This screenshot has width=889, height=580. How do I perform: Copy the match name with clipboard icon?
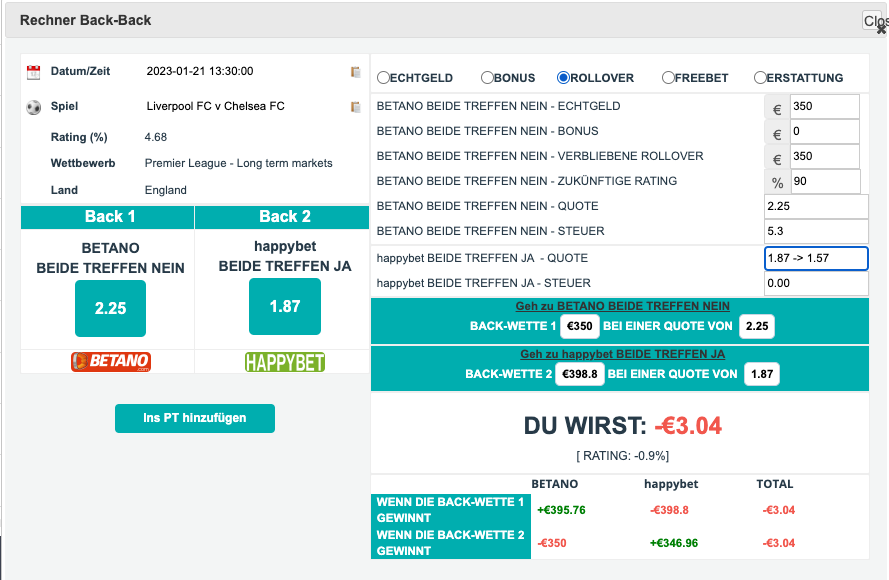coord(355,107)
